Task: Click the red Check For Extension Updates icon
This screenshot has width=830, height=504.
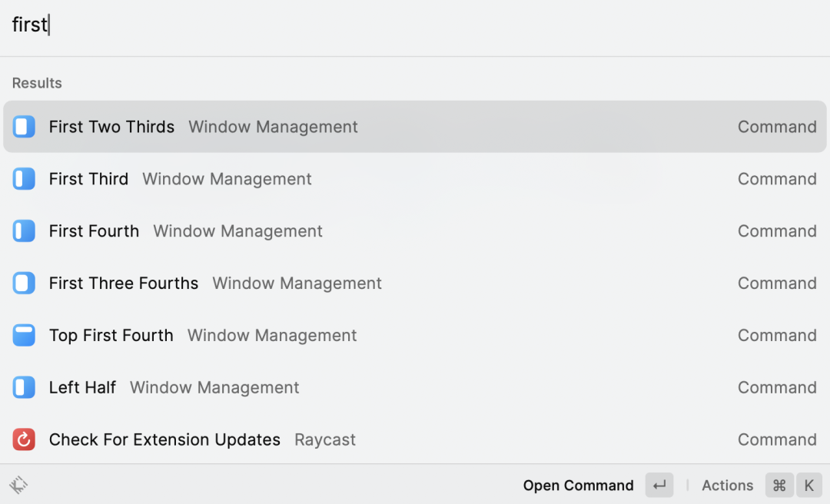Action: point(24,439)
